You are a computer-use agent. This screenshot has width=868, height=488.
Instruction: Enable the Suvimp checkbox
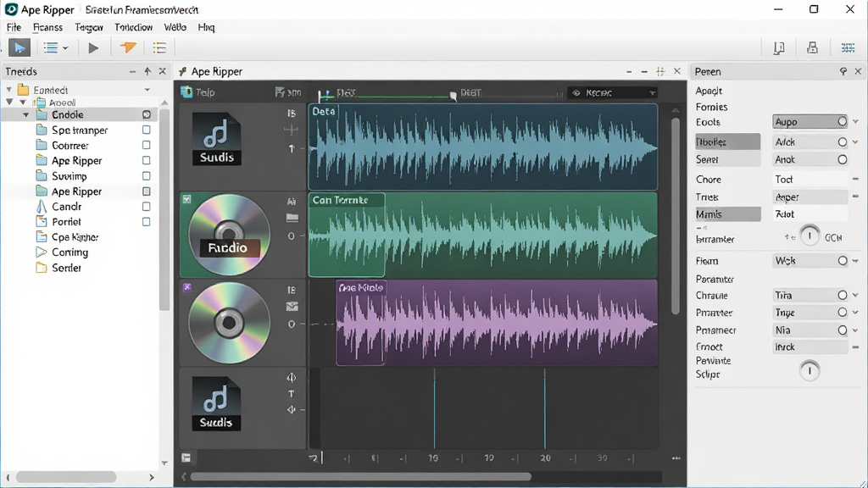click(x=146, y=176)
